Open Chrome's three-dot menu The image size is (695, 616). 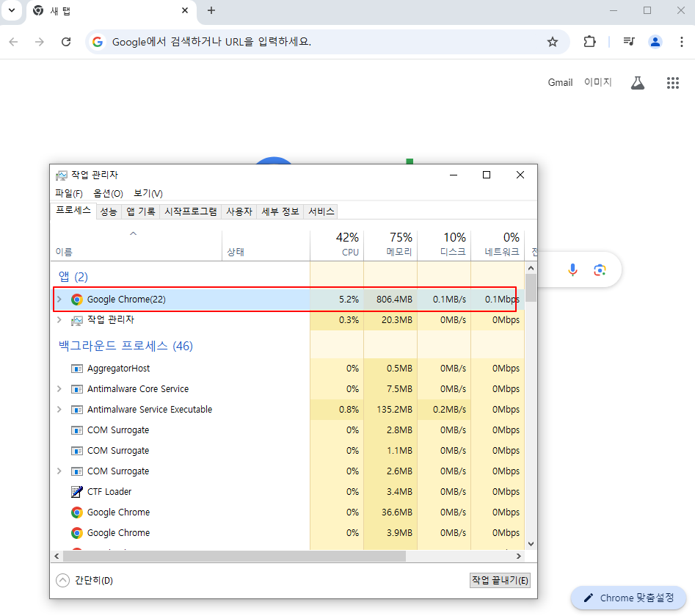pos(682,42)
